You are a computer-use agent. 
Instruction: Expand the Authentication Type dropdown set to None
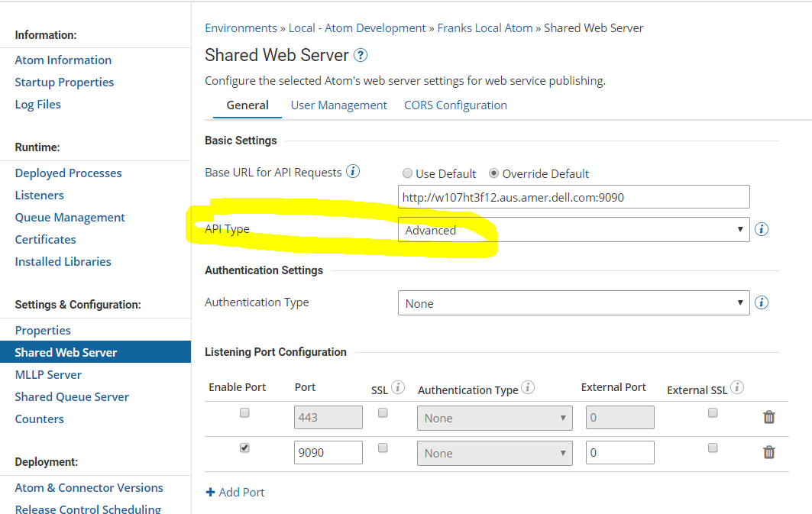pyautogui.click(x=574, y=302)
